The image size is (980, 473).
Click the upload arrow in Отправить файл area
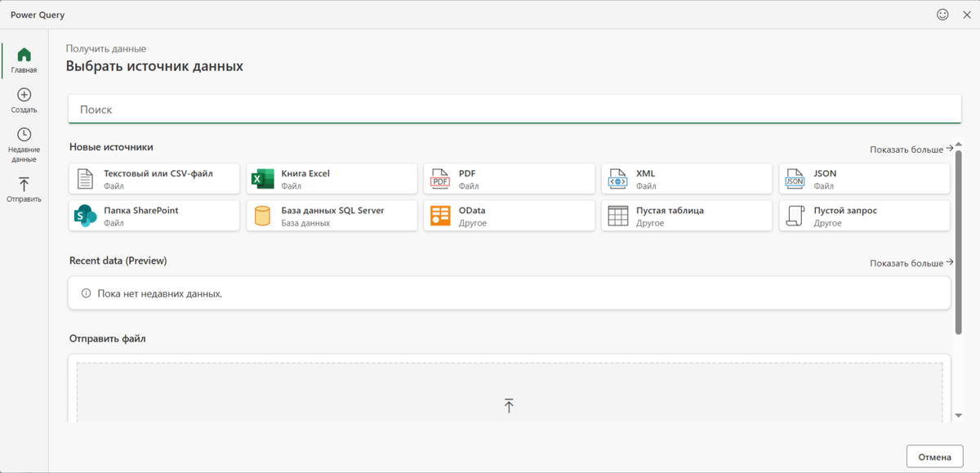[509, 405]
